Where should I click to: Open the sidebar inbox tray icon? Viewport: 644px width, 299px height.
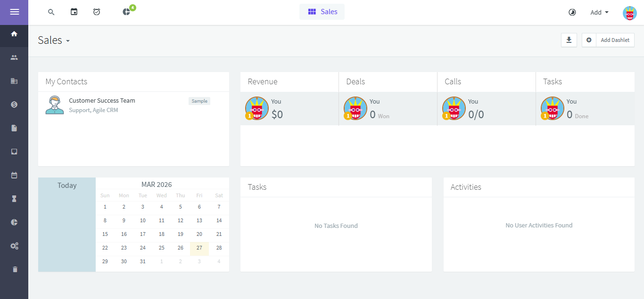[x=14, y=152]
